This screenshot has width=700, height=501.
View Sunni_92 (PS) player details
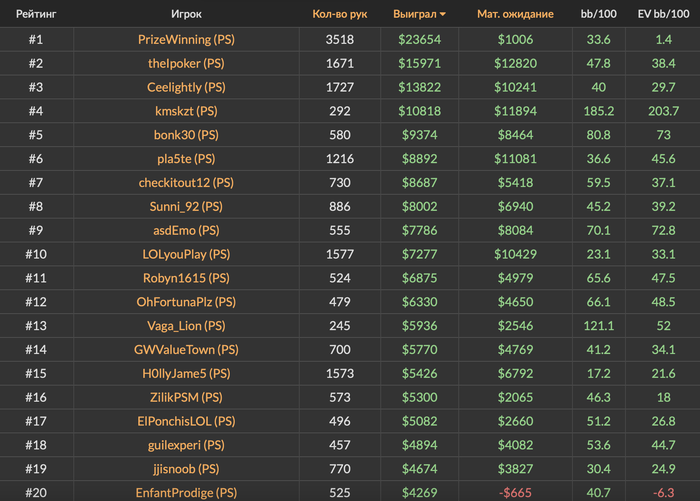coord(186,207)
